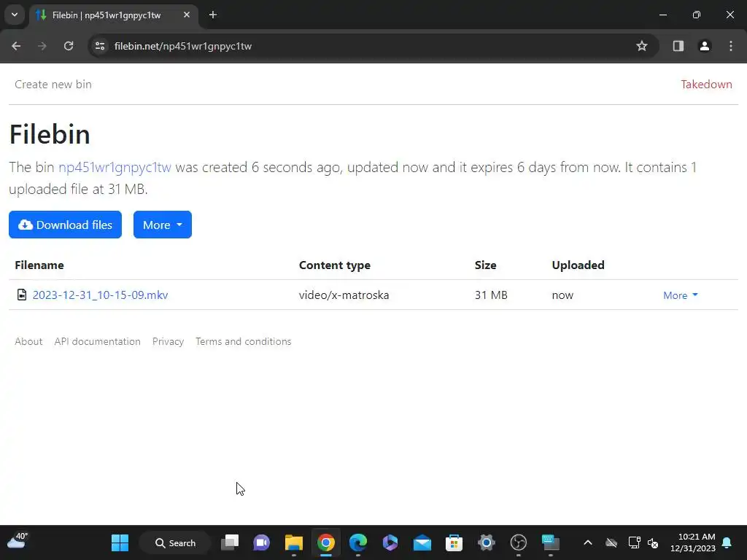This screenshot has height=560, width=747.
Task: Open the np451wr1gnpyc1tw bin link
Action: pos(115,168)
